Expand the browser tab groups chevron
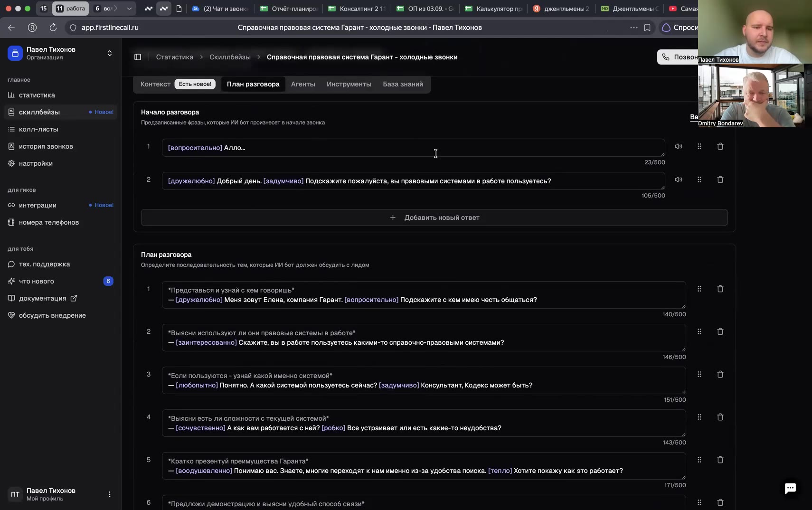Screen dimensions: 812x510 (x=129, y=9)
